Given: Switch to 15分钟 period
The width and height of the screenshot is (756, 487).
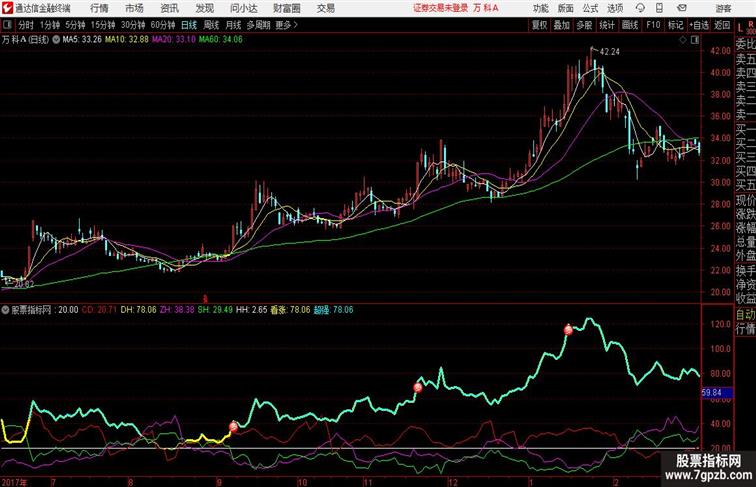Looking at the screenshot, I should pyautogui.click(x=103, y=25).
